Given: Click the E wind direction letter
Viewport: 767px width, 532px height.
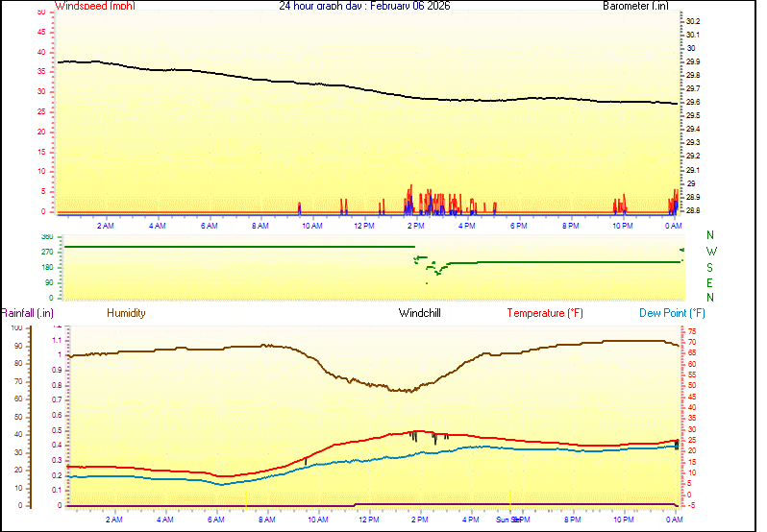Looking at the screenshot, I should tap(710, 282).
